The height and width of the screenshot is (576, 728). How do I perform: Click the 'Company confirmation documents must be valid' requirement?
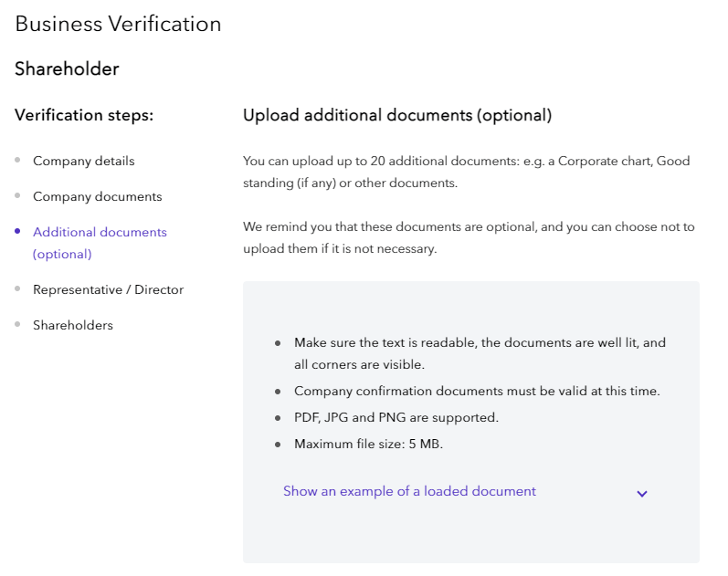coord(476,391)
